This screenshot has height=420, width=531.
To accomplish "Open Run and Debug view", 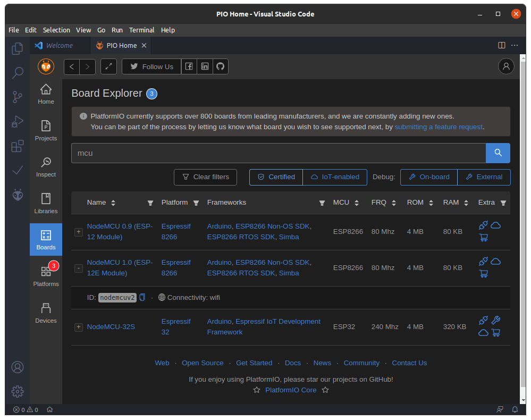I will click(x=17, y=121).
